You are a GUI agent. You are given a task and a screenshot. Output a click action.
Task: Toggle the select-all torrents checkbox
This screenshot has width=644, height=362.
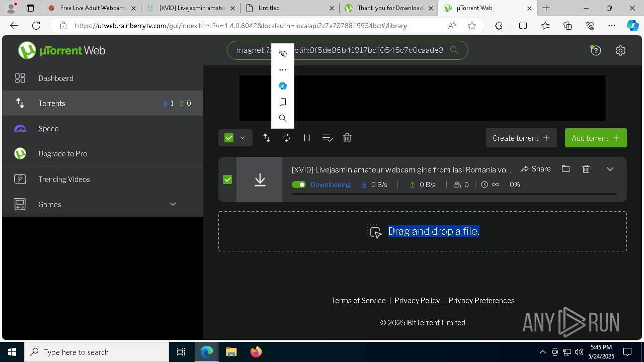[229, 138]
